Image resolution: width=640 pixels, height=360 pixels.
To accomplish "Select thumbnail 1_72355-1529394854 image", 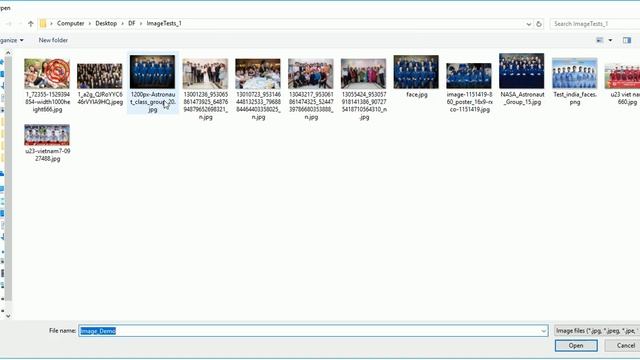I will pos(47,73).
